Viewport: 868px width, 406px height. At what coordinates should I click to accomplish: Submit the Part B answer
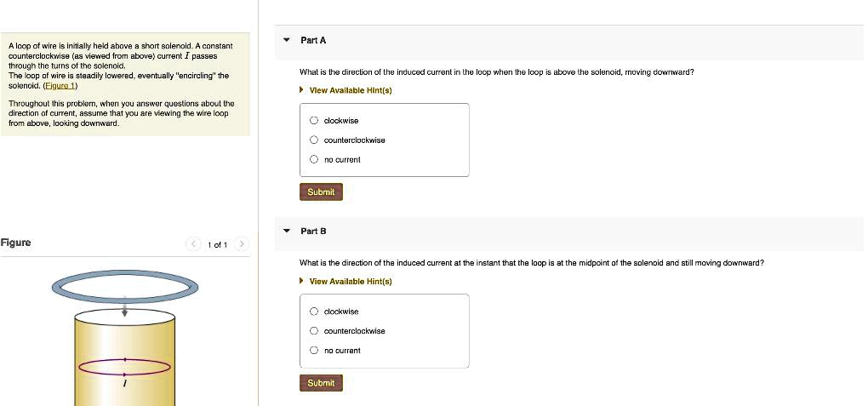(321, 383)
